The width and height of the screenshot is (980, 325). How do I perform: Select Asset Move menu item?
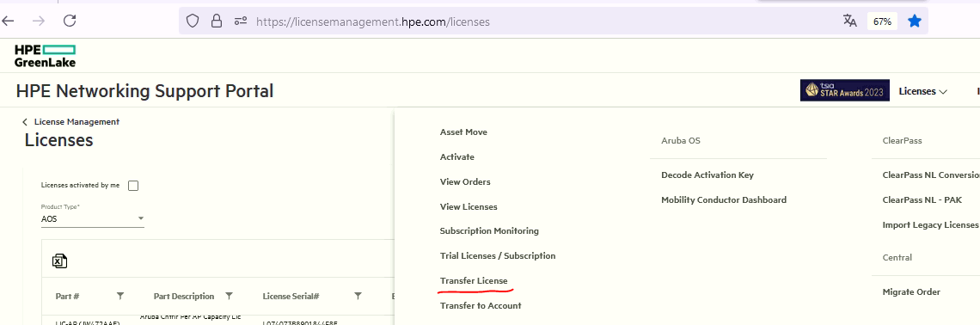463,132
